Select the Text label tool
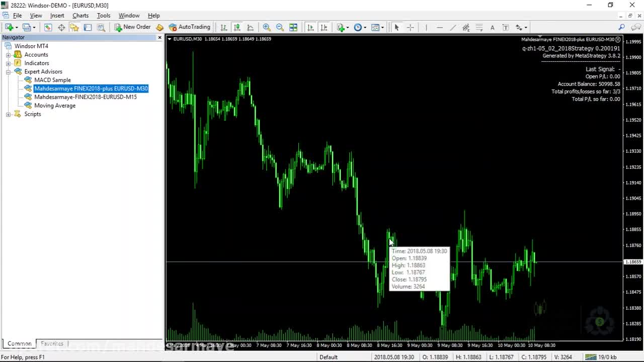 492,28
